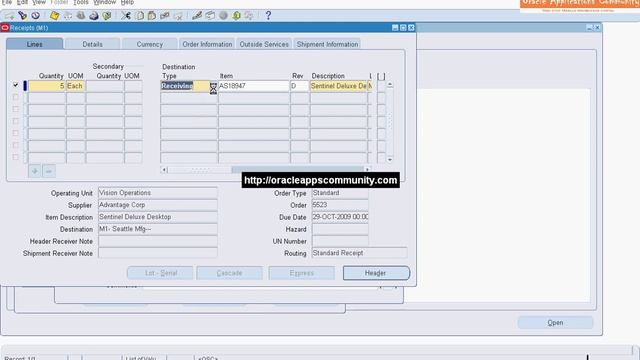Click the Express button

pyautogui.click(x=302, y=273)
